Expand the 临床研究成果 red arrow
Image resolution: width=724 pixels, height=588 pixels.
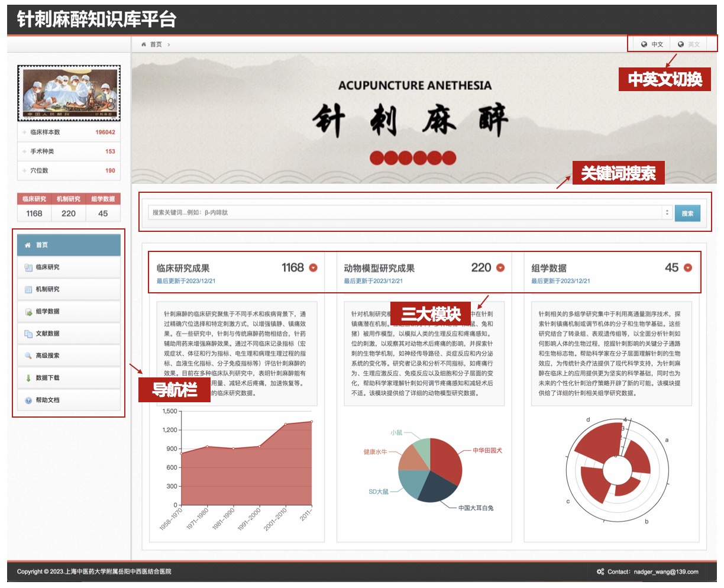click(x=313, y=268)
